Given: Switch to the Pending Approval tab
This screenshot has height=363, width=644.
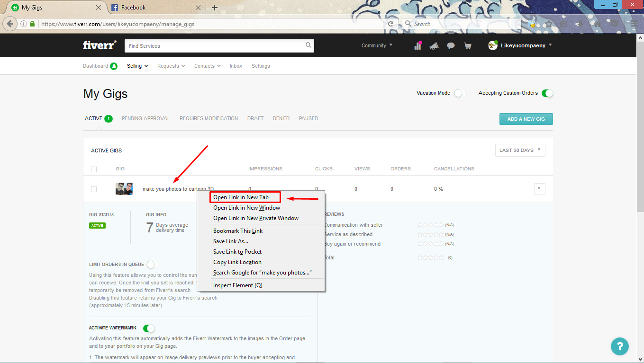Looking at the screenshot, I should click(146, 118).
